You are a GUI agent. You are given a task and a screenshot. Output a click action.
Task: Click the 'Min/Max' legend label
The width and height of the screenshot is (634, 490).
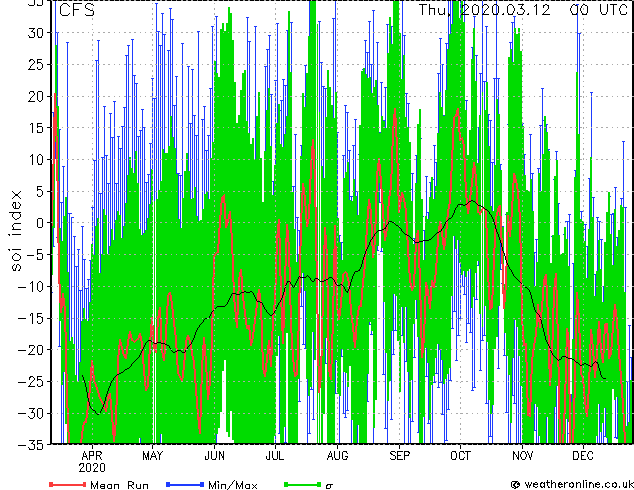(x=232, y=485)
